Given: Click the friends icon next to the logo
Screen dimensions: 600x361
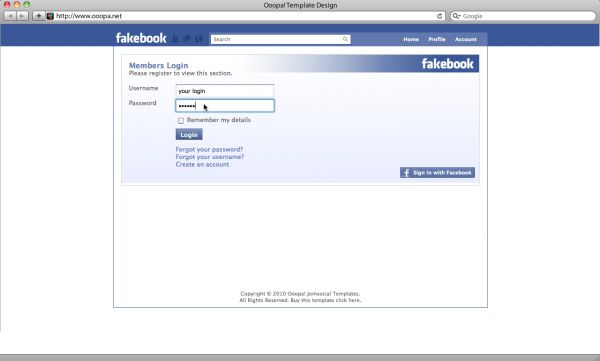Looking at the screenshot, I should (x=176, y=39).
